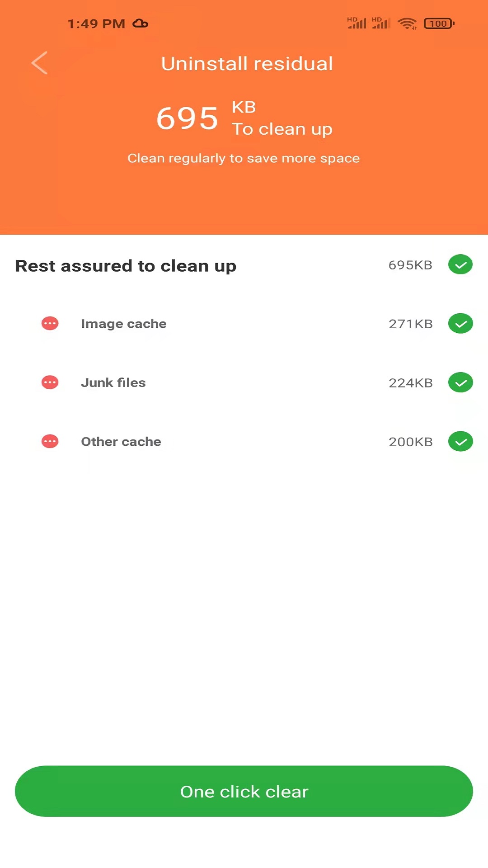This screenshot has width=488, height=868.
Task: Deselect all via Rest assured checkbox
Action: 460,264
